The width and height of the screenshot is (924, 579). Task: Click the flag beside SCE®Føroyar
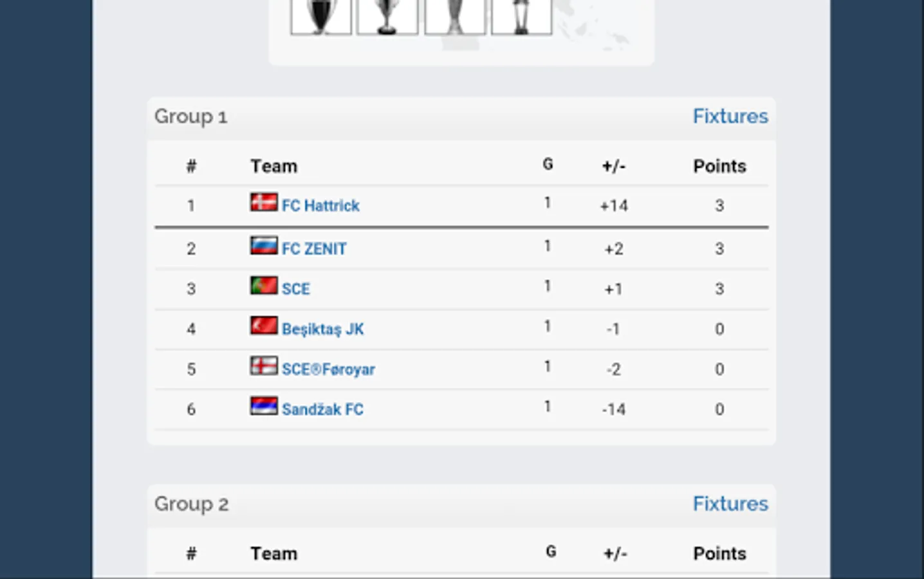(x=264, y=366)
